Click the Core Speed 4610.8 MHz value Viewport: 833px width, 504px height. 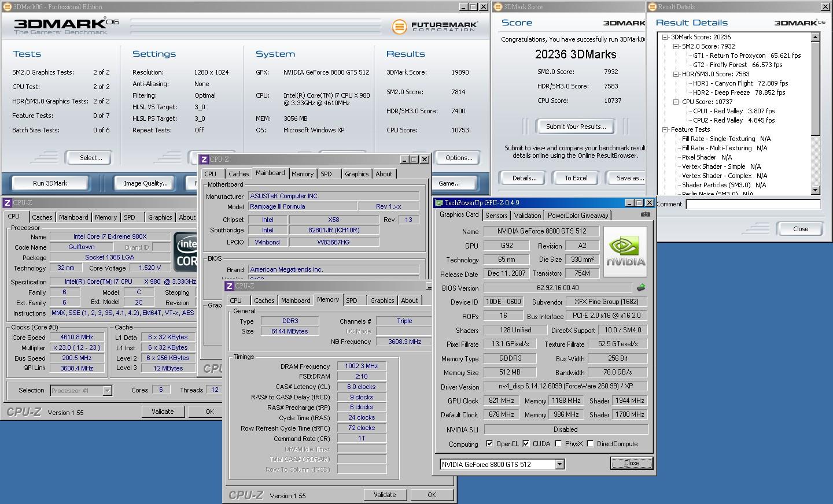(x=77, y=337)
